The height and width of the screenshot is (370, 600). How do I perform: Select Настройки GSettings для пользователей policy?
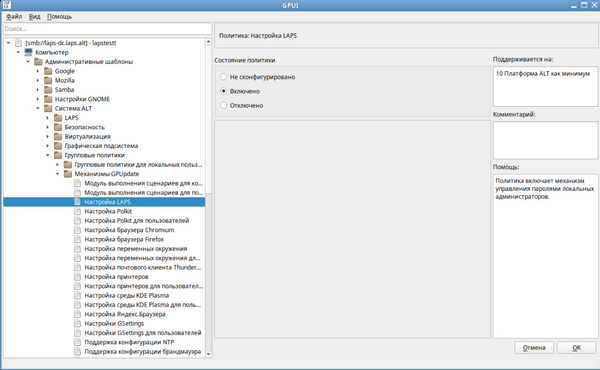143,333
